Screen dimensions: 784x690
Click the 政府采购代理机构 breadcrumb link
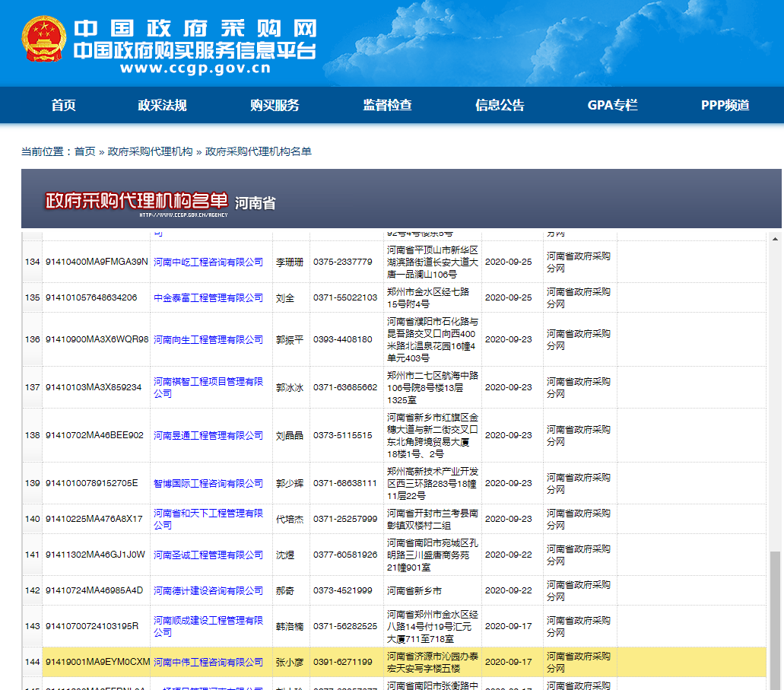[x=151, y=152]
